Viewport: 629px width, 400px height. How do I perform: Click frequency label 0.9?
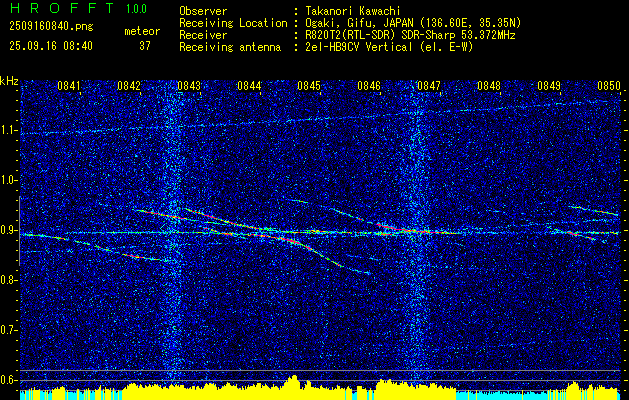8,230
